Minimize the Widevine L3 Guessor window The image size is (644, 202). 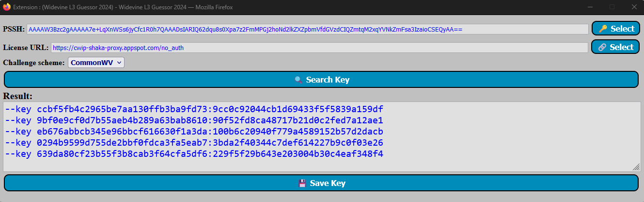pos(590,7)
